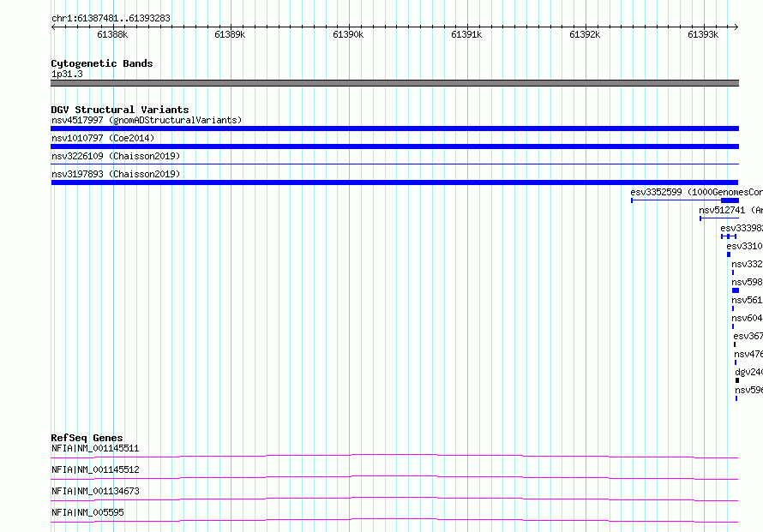Open nsv4517997 (gnomADStructuralVariants) label
Screen dimensions: 763x532
coord(147,120)
